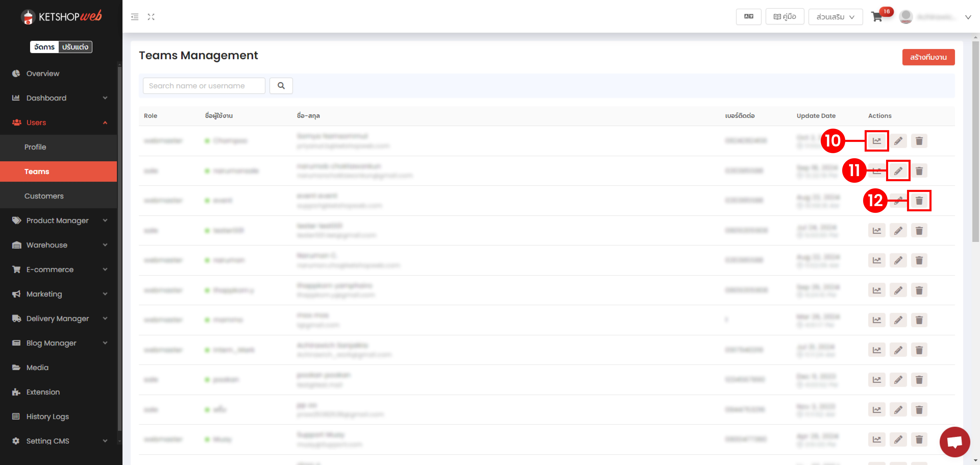980x465 pixels.
Task: Click the Update Date column header
Action: [816, 116]
